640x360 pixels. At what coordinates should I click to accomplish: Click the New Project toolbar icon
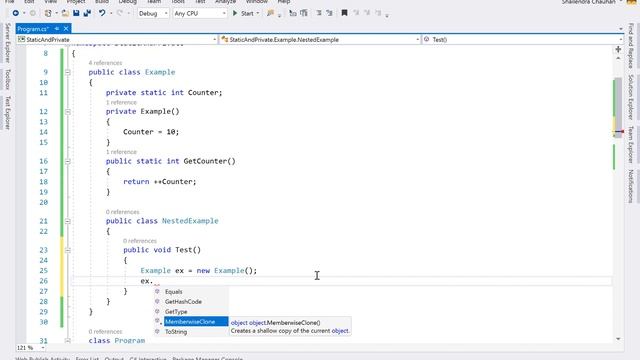tap(48, 13)
